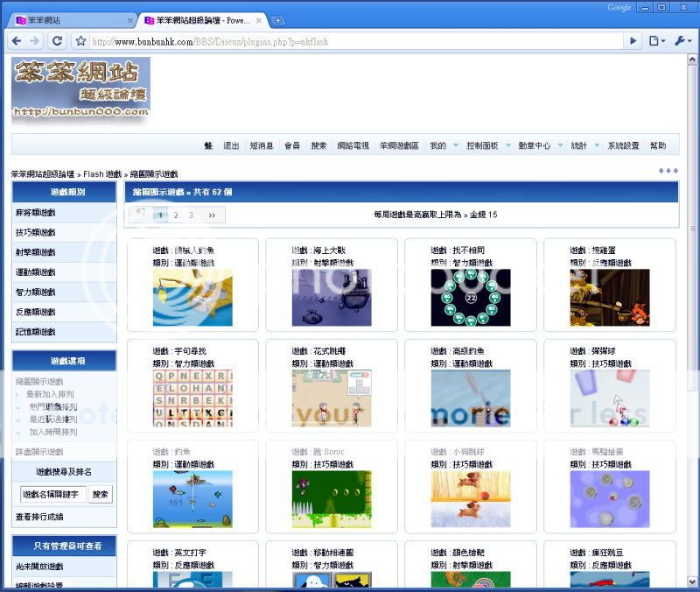Click 搜索 in the navigation bar

pos(318,145)
